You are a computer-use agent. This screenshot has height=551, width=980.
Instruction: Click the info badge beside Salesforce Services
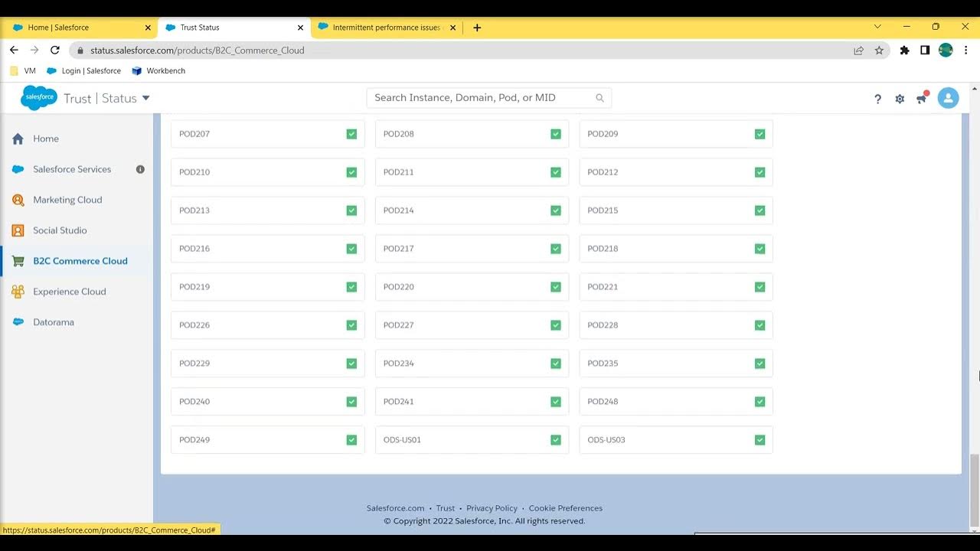tap(140, 169)
